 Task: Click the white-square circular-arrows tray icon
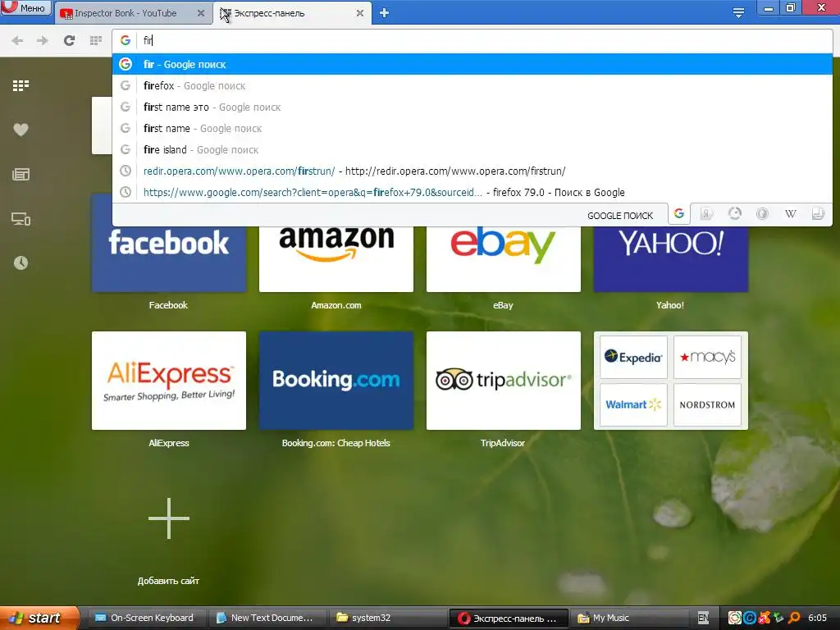point(735,618)
